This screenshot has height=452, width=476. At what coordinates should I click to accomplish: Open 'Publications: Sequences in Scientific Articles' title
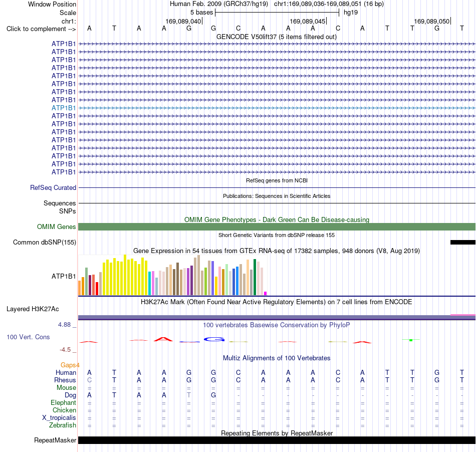click(x=277, y=196)
